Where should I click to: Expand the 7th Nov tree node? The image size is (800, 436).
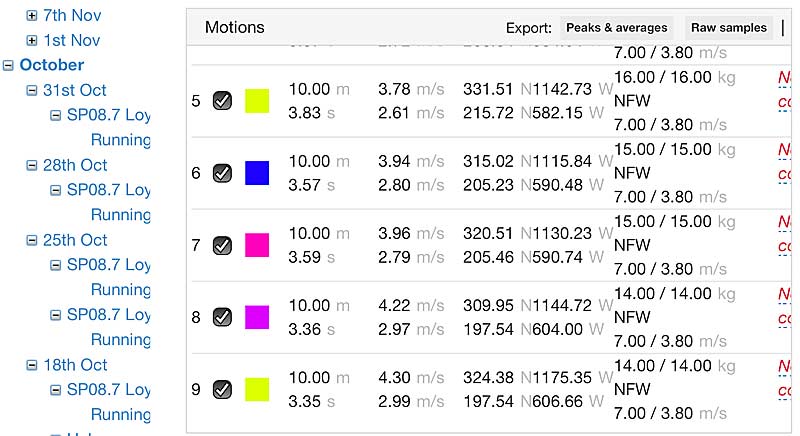click(x=32, y=16)
